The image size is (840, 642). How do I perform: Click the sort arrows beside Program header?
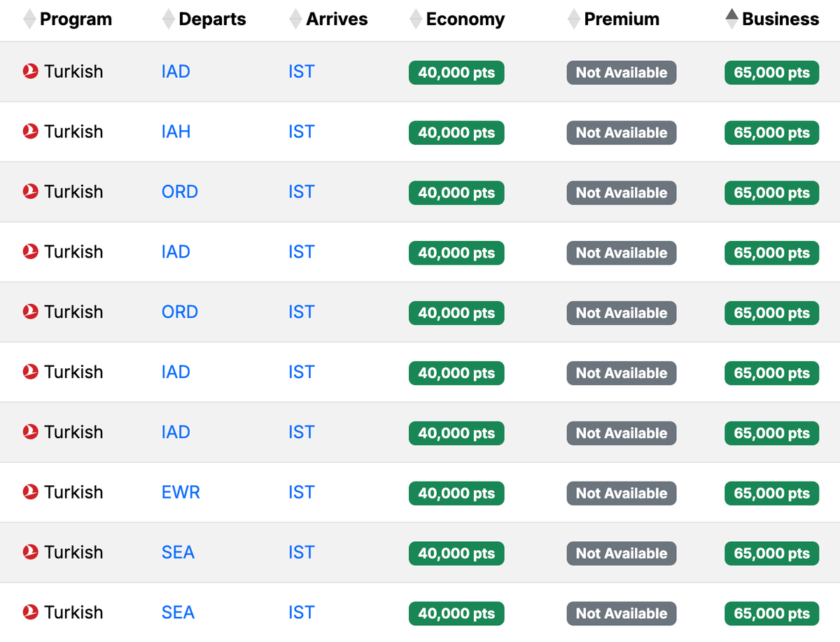[x=29, y=19]
